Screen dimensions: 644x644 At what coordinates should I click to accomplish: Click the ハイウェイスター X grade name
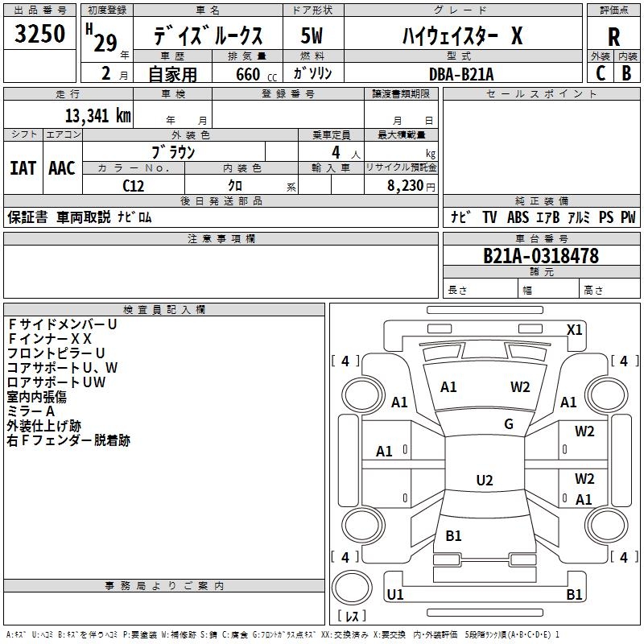[x=461, y=36]
